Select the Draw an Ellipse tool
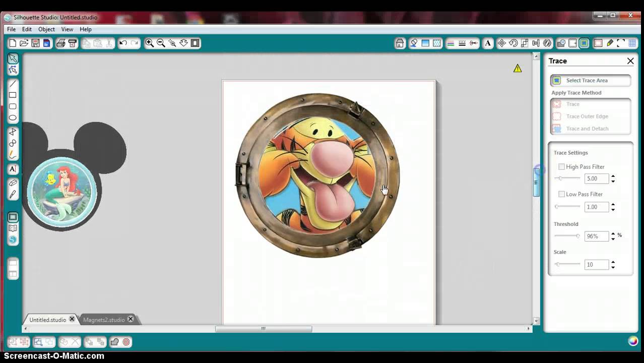The width and height of the screenshot is (644, 363). pos(13,117)
